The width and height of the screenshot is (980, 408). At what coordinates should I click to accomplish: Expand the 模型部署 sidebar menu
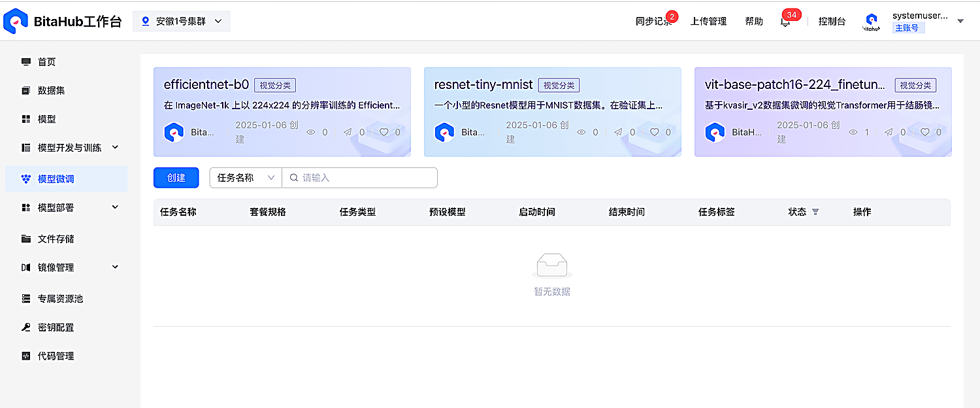coord(116,207)
